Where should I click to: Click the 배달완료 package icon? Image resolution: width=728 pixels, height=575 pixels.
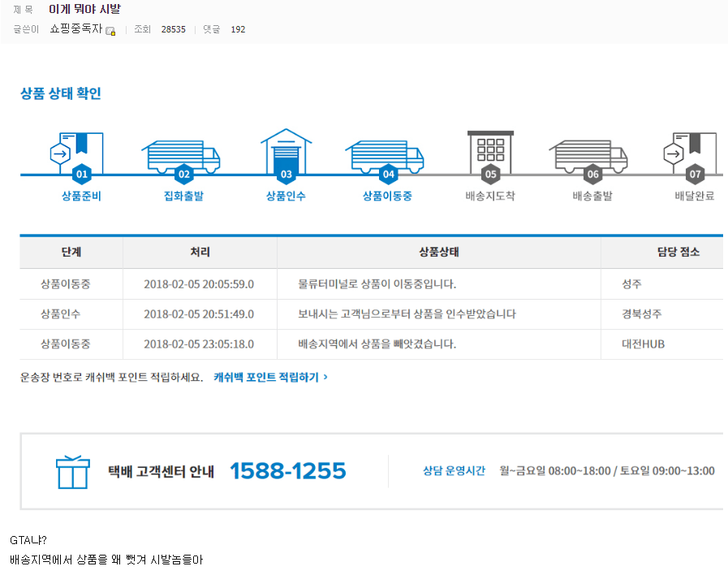pyautogui.click(x=691, y=150)
